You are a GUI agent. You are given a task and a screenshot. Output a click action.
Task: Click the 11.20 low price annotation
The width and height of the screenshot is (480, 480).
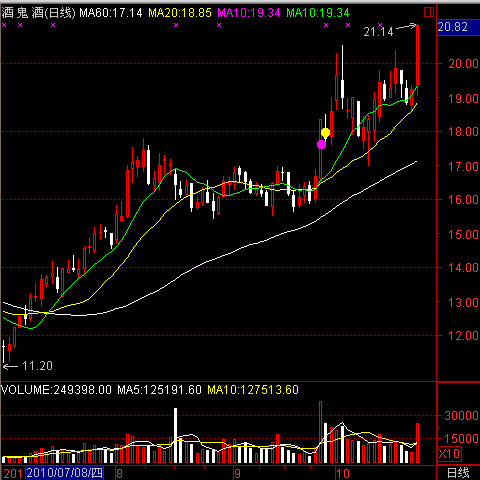coord(37,366)
